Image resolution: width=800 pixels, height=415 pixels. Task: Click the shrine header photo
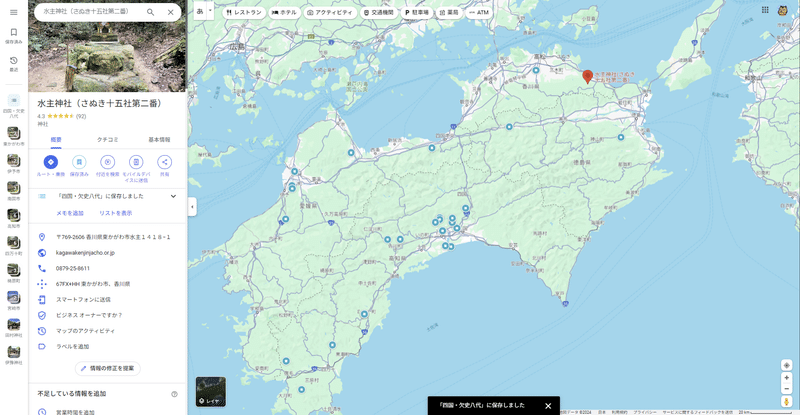pos(107,56)
